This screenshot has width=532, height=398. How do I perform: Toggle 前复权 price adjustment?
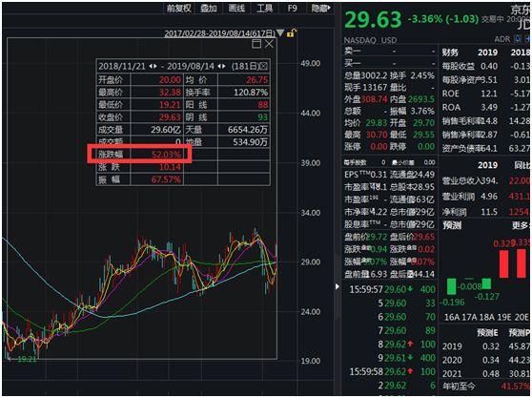[x=179, y=9]
